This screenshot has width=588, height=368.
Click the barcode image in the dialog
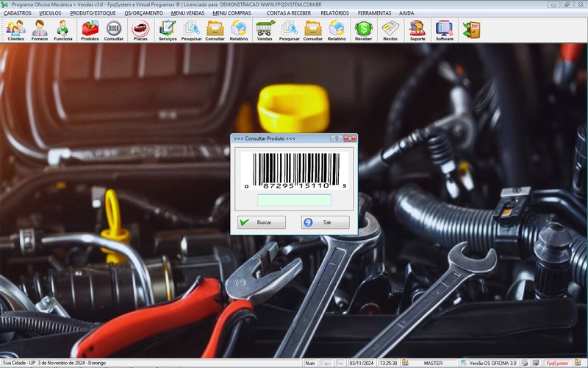click(295, 171)
